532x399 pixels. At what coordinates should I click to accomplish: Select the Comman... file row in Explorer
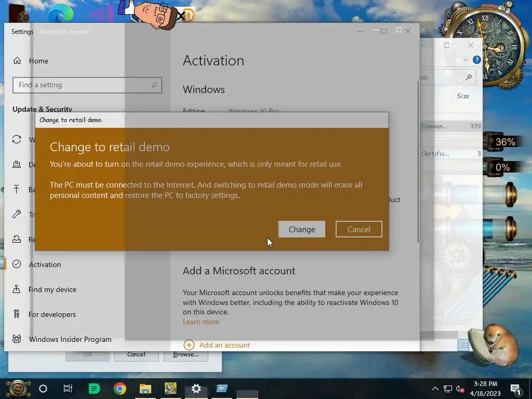(x=451, y=126)
